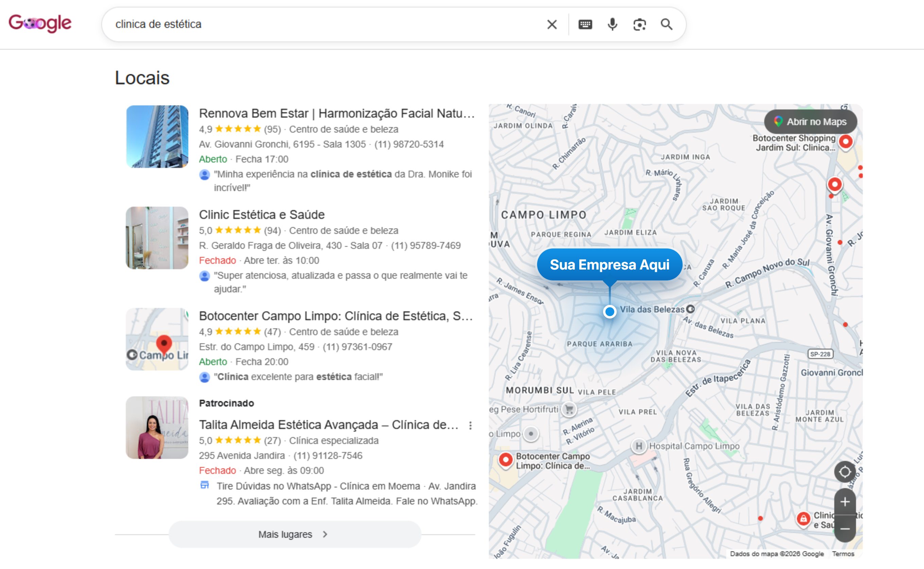Zoom out the map with the minus button

pyautogui.click(x=845, y=529)
